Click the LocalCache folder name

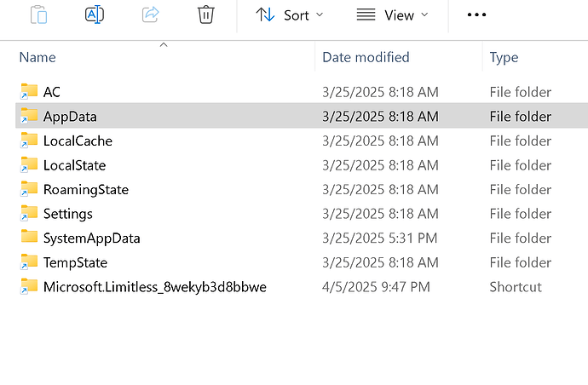(x=78, y=141)
